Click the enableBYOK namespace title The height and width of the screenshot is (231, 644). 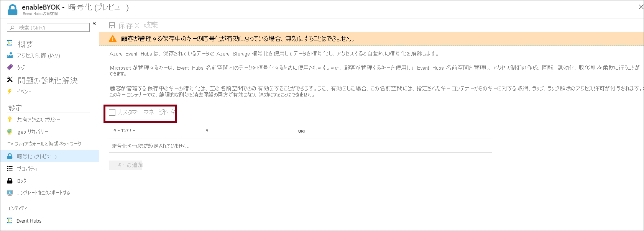pyautogui.click(x=41, y=7)
